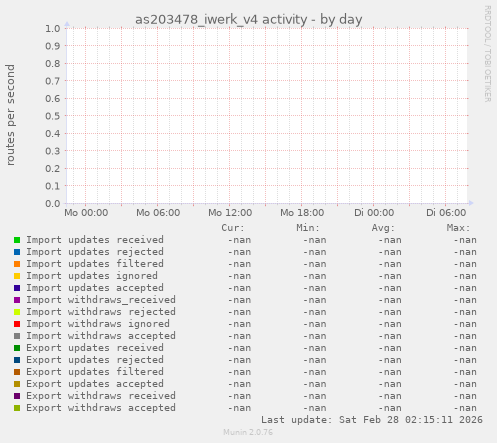Click the gold Export updates accepted swatch
The image size is (497, 443).
17,384
